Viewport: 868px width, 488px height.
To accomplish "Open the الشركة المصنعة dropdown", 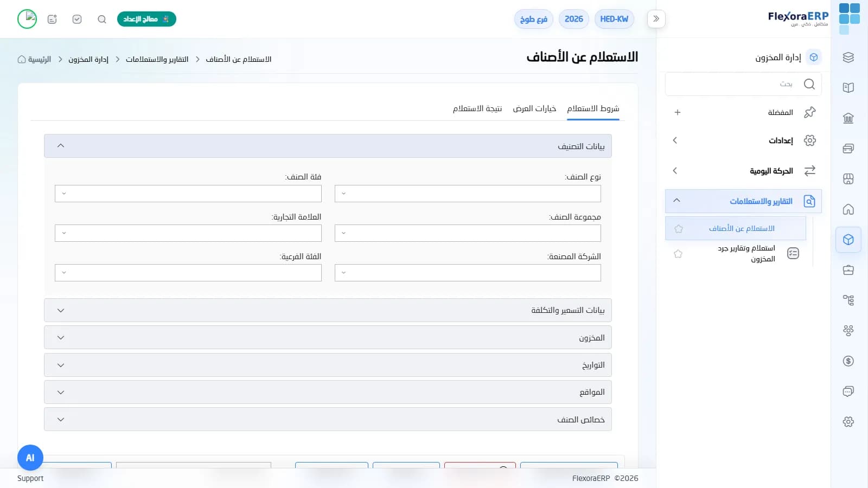I will click(468, 273).
